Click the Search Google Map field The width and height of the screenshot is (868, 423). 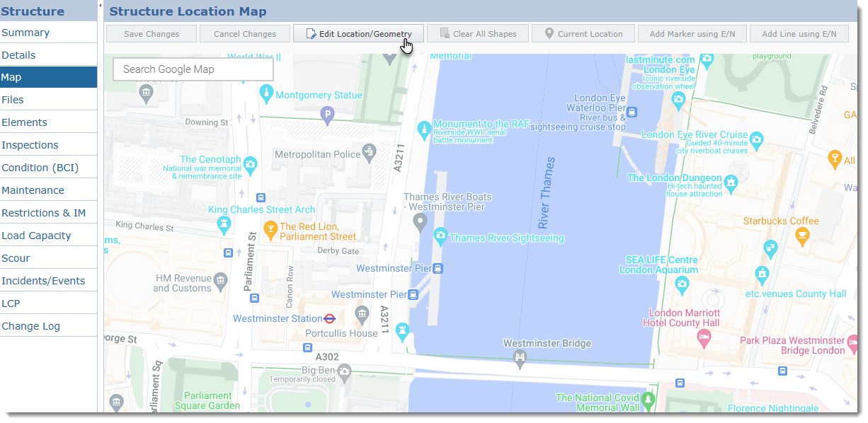coord(193,69)
